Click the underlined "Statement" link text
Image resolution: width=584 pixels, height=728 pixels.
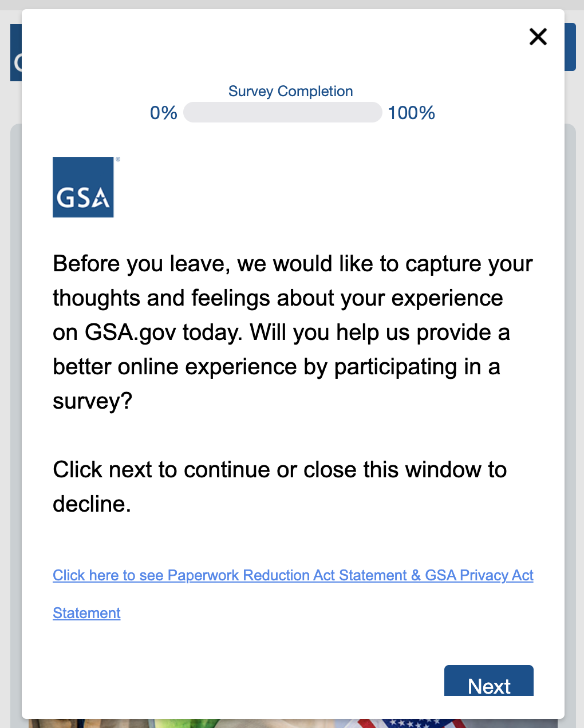tap(86, 613)
